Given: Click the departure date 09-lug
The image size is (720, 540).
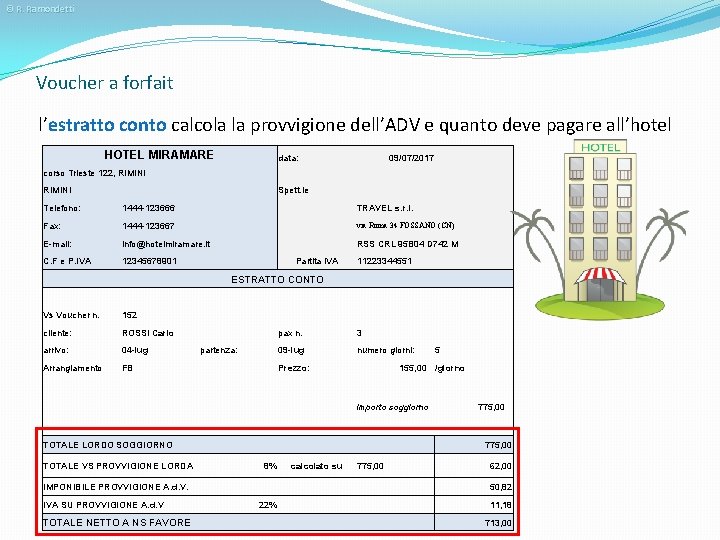Looking at the screenshot, I should [291, 350].
